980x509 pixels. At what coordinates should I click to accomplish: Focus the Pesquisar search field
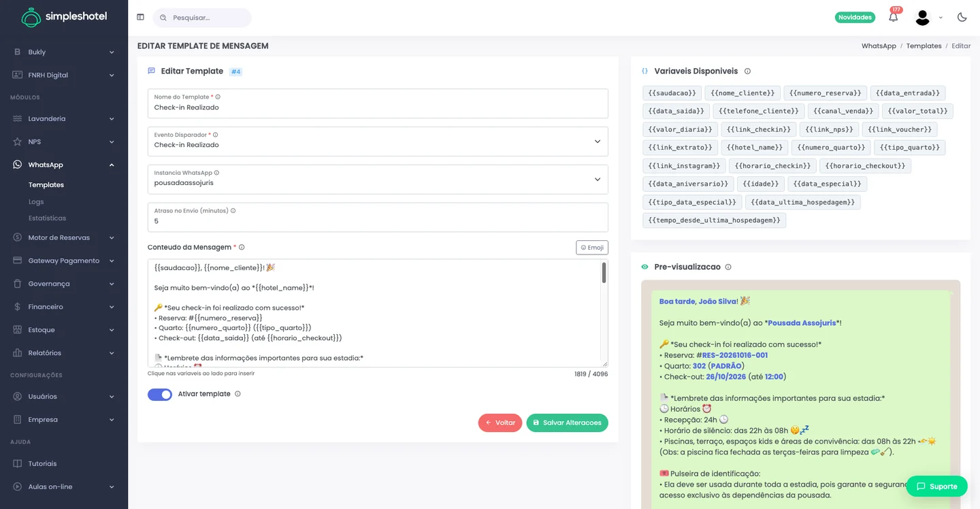coord(202,18)
